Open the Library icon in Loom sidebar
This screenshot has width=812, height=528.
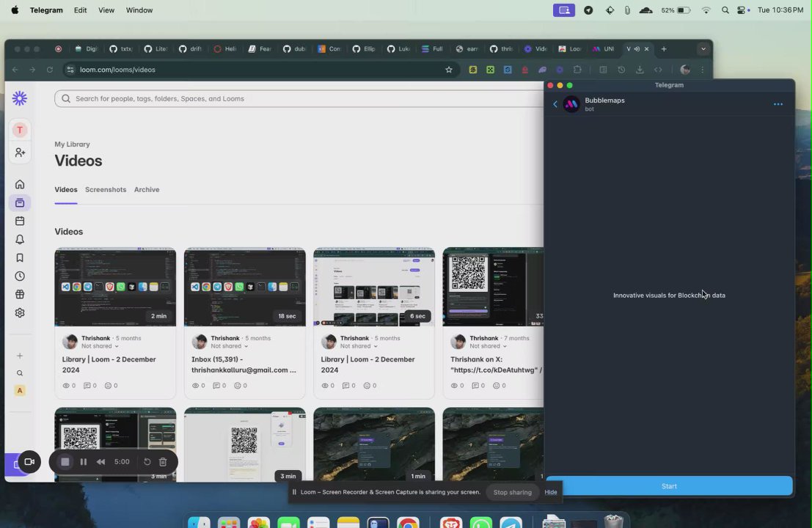click(20, 203)
